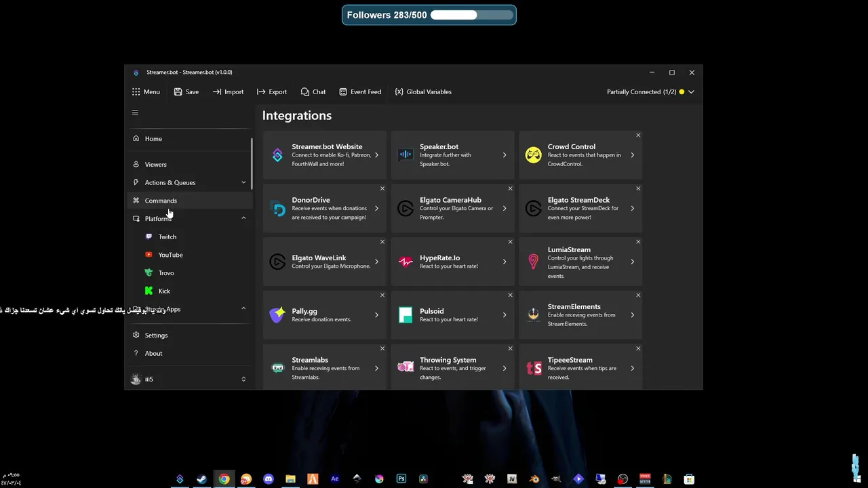Click the Pally.gg heart star icon
Screen dimensions: 868x488
click(277, 315)
